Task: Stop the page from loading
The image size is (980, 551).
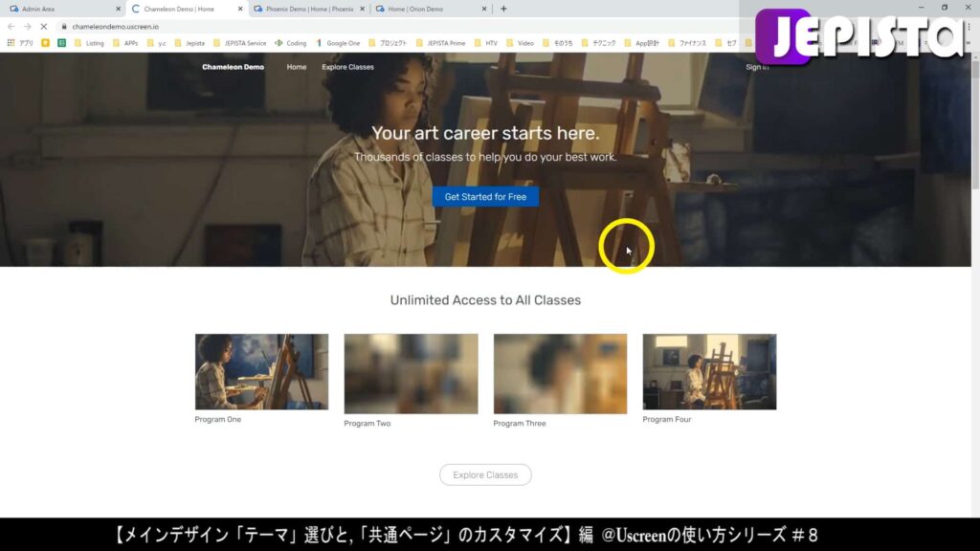Action: [44, 26]
